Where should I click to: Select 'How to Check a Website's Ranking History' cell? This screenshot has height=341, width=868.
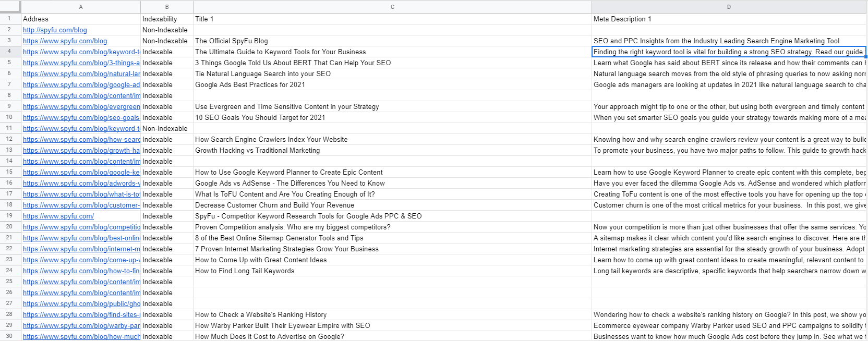[392, 314]
